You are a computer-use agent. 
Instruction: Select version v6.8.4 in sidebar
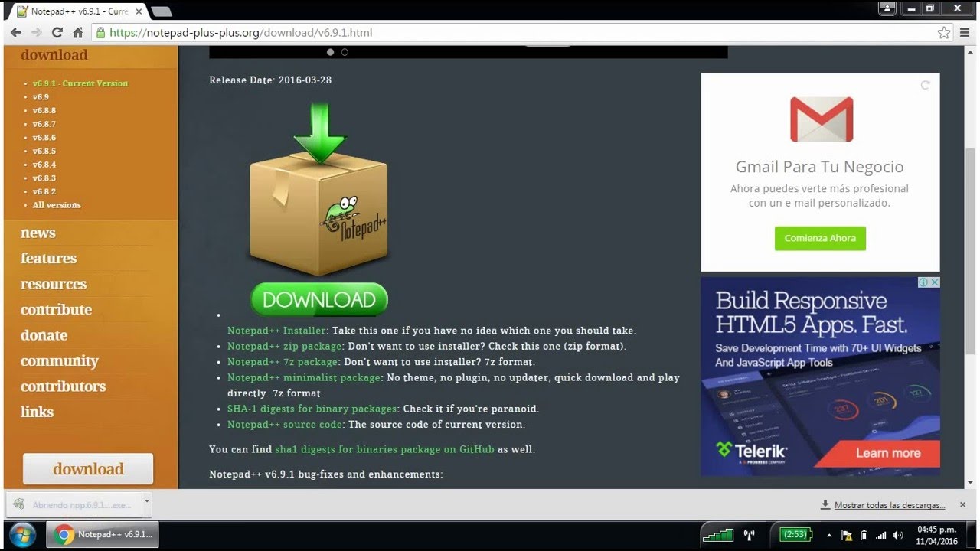point(44,165)
